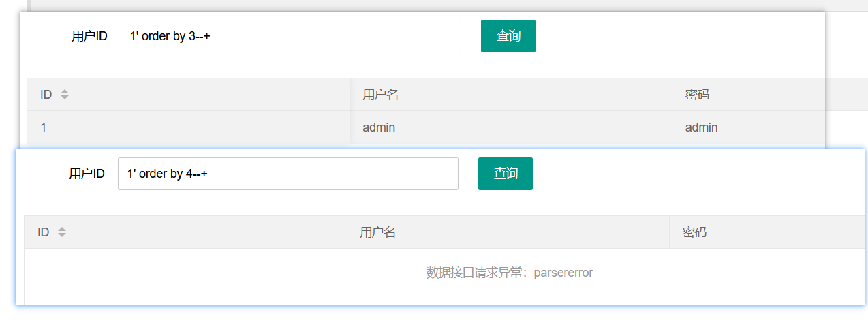The image size is (868, 323).
Task: Click the 数据接口请求异常:parsererror message
Action: pyautogui.click(x=510, y=273)
